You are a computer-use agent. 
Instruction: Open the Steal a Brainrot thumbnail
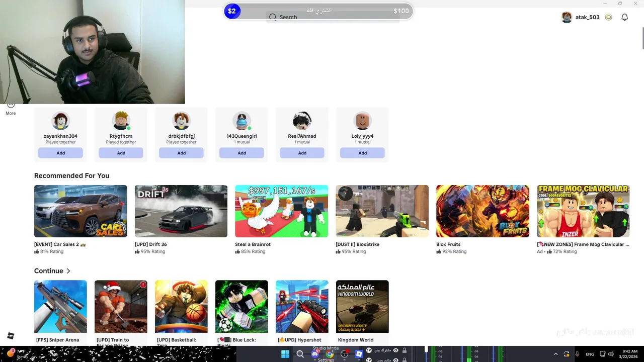(x=282, y=211)
